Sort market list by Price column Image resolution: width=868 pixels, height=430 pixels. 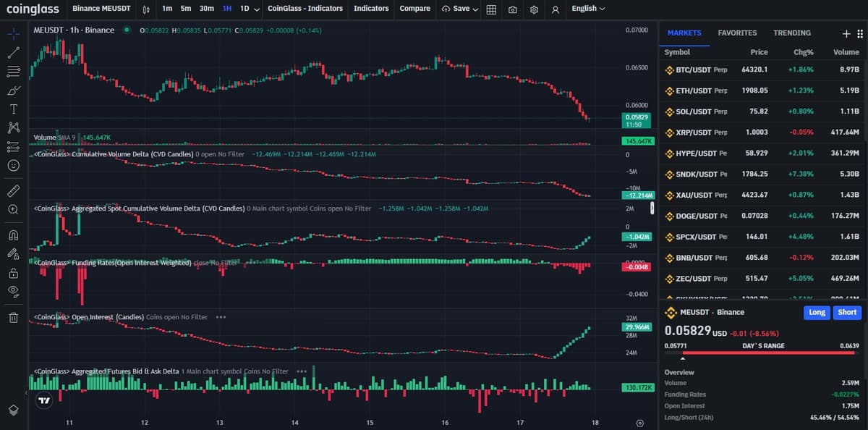759,52
